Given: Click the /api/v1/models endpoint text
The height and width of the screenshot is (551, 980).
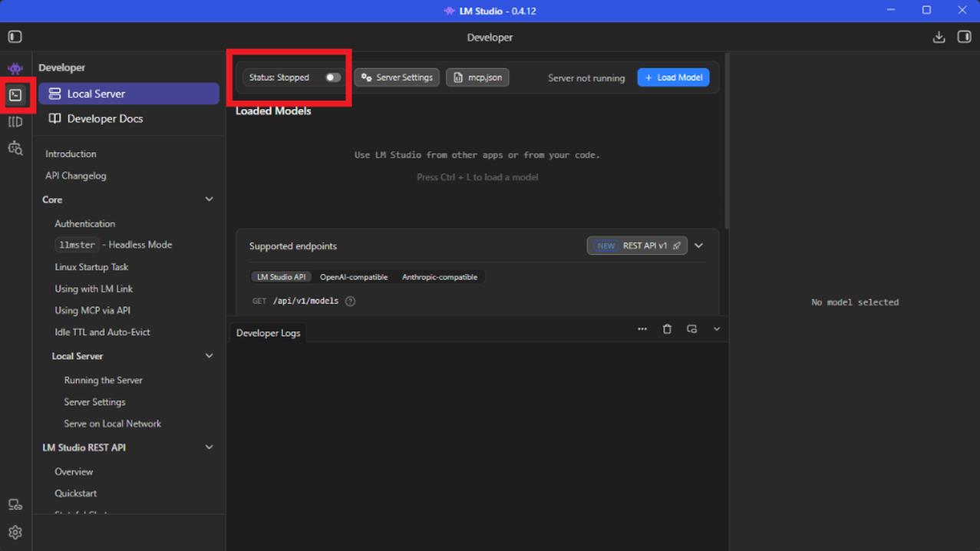Looking at the screenshot, I should pos(305,302).
